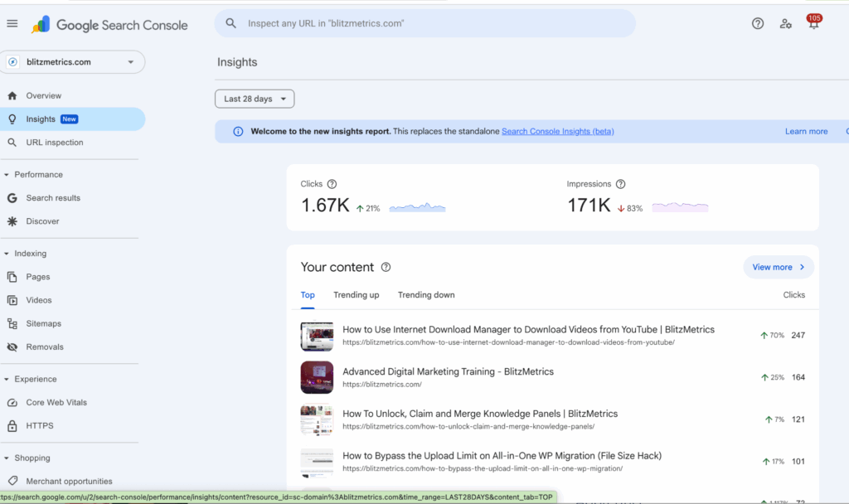The width and height of the screenshot is (849, 504).
Task: Collapse the Performance sidebar section
Action: pos(7,175)
